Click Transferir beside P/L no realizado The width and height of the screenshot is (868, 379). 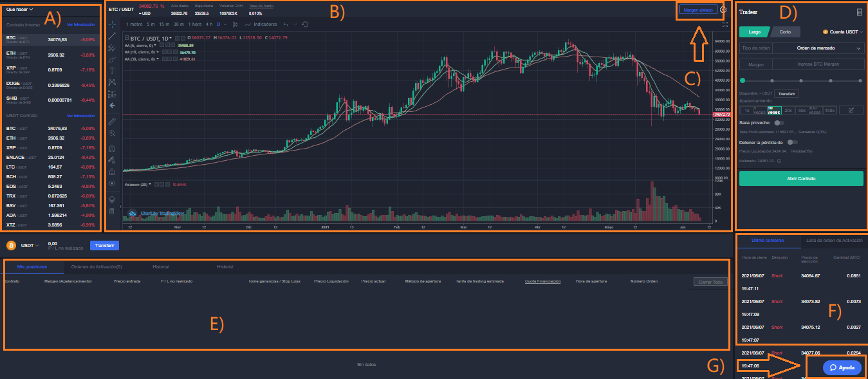(x=104, y=245)
